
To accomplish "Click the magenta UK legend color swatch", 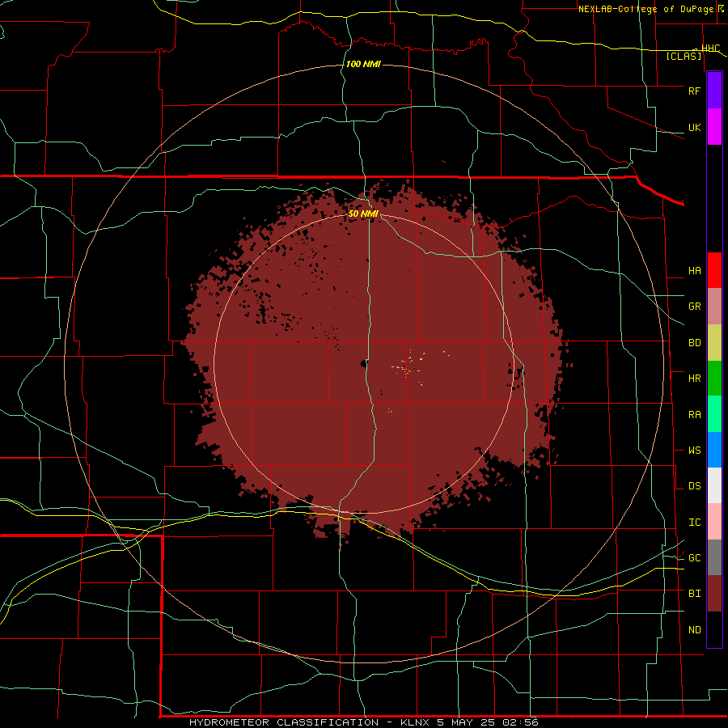I will 714,127.
